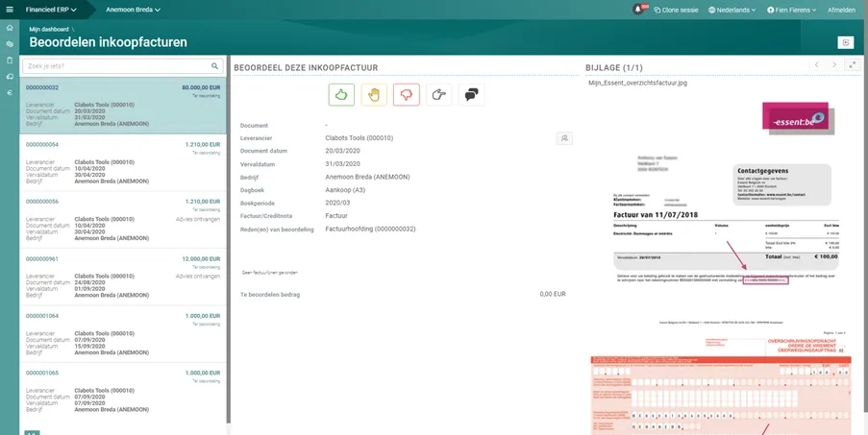Open the hamburger main menu

click(10, 10)
